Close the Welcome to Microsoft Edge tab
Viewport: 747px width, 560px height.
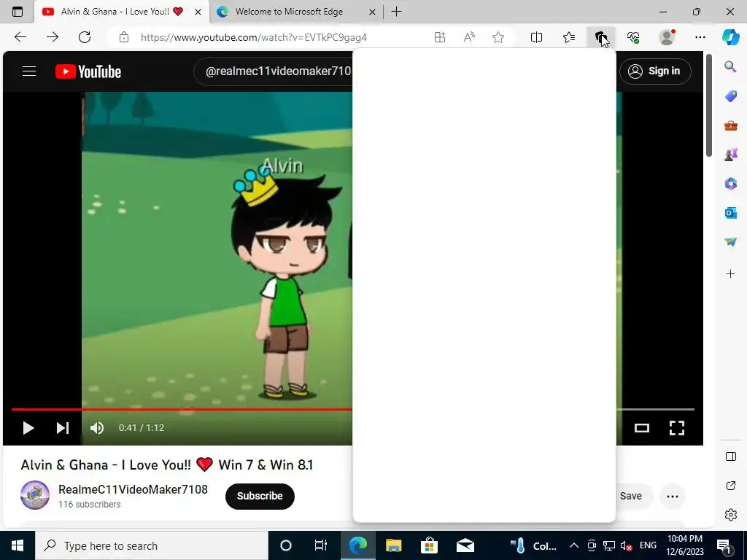(x=373, y=12)
